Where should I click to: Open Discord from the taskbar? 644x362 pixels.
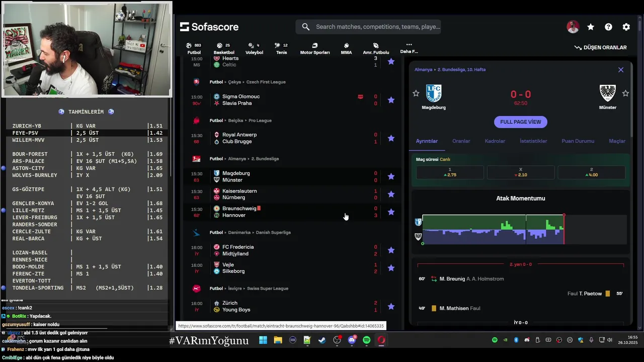click(x=352, y=340)
